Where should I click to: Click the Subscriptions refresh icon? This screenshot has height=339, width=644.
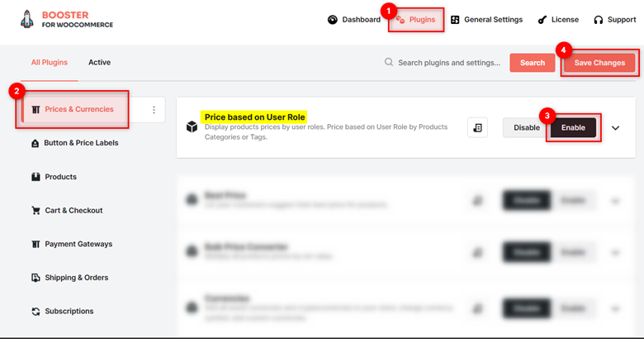pos(36,312)
